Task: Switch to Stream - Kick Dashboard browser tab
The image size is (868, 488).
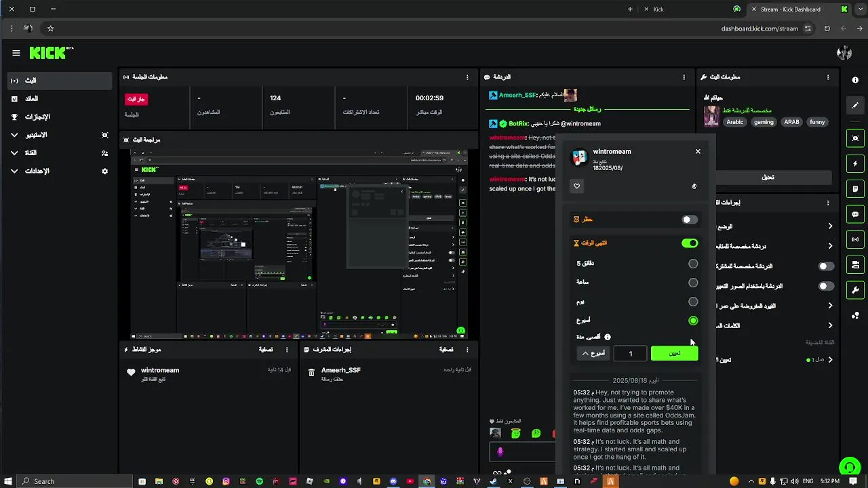Action: pos(799,9)
